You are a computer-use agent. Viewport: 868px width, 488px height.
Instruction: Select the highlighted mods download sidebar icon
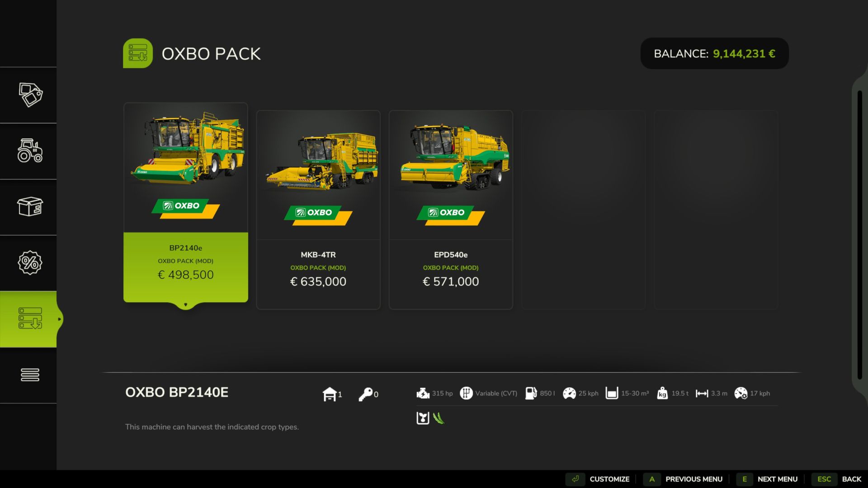pyautogui.click(x=30, y=319)
